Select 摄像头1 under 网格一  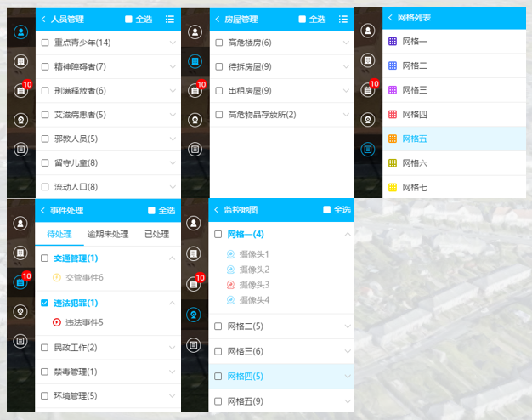coord(253,254)
